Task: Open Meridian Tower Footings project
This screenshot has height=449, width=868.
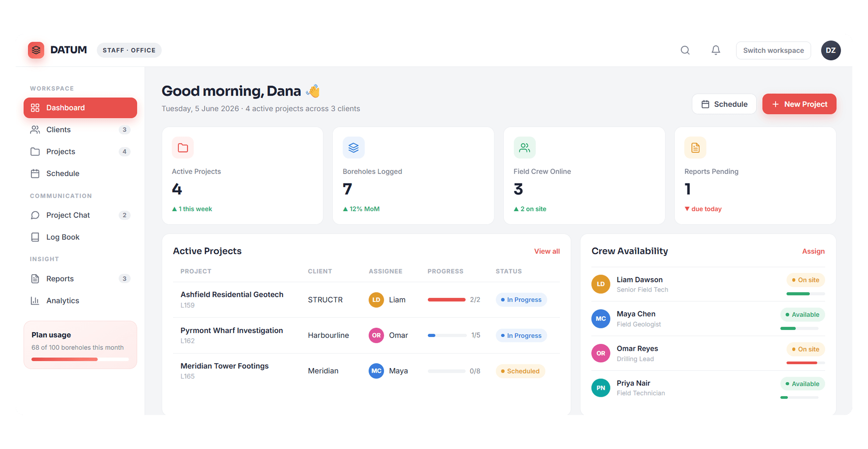Action: point(225,366)
